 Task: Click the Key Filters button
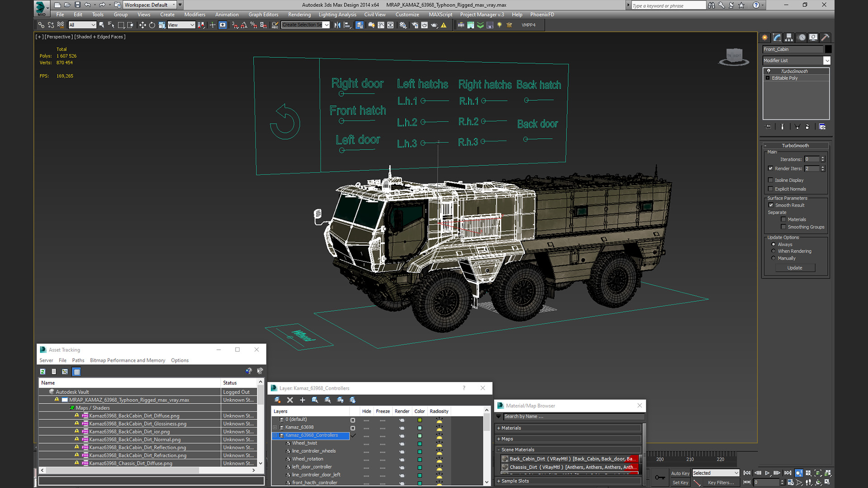pos(721,483)
